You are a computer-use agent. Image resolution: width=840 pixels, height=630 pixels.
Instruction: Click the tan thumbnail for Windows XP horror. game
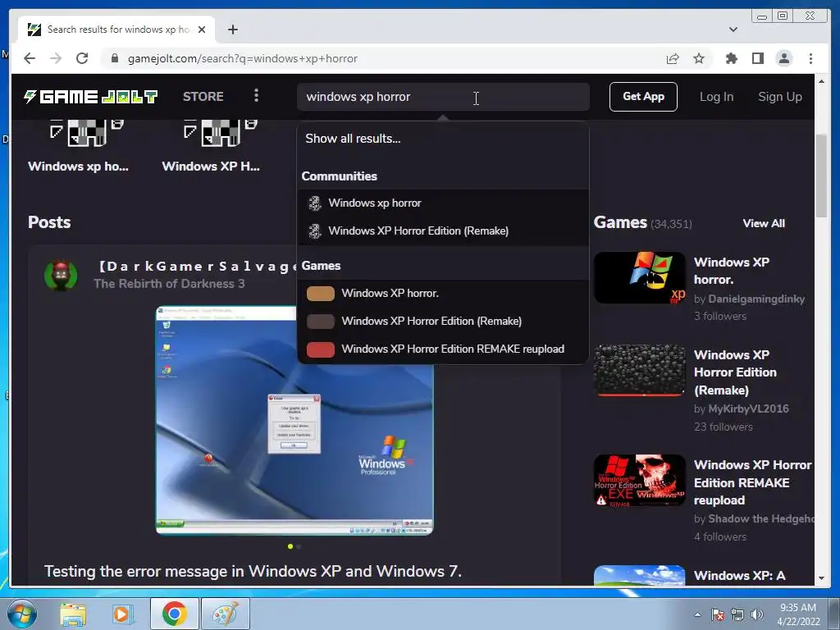pos(321,294)
